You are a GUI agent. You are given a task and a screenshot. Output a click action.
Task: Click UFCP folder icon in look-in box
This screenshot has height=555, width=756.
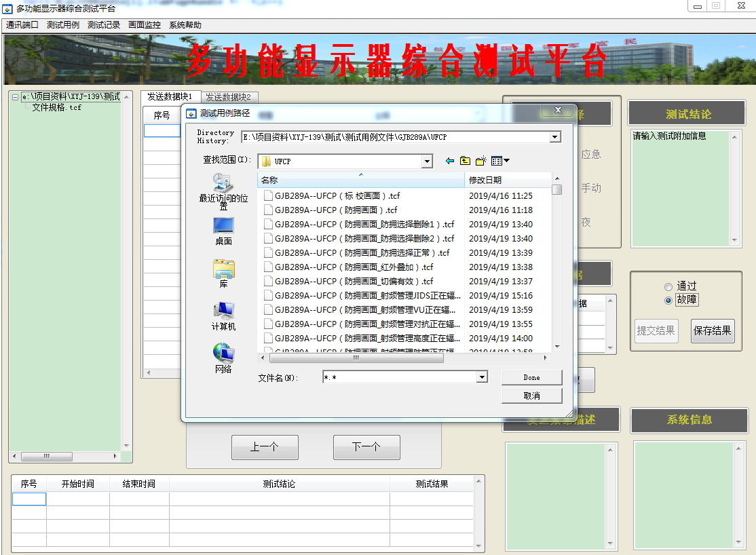(266, 161)
